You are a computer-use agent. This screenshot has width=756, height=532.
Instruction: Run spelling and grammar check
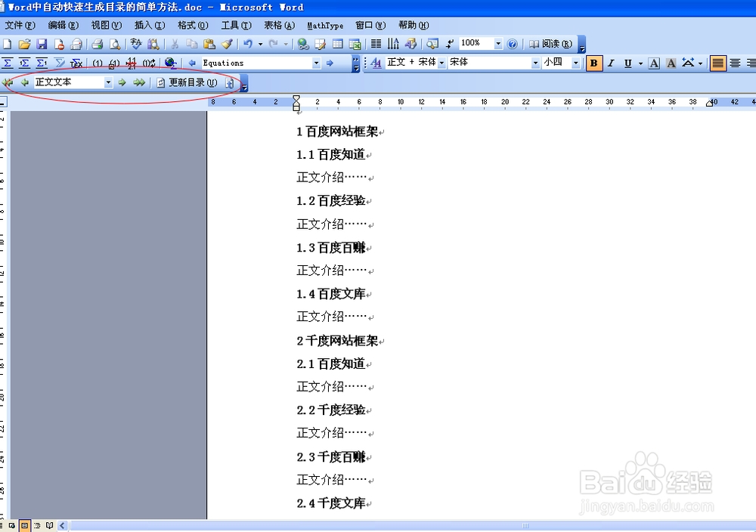(136, 45)
